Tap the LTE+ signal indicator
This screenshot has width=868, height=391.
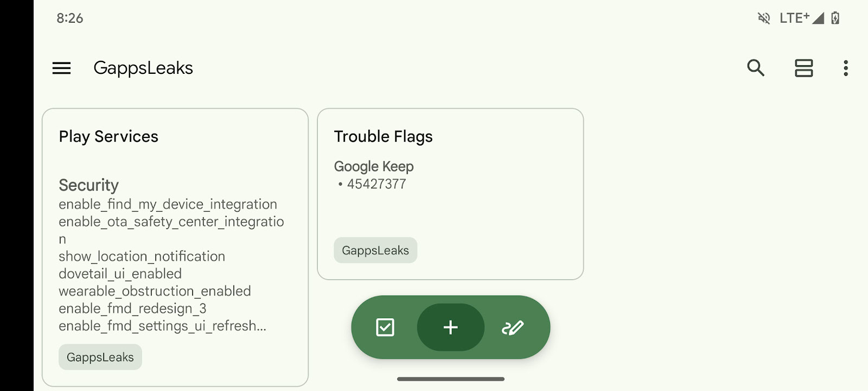tap(801, 18)
